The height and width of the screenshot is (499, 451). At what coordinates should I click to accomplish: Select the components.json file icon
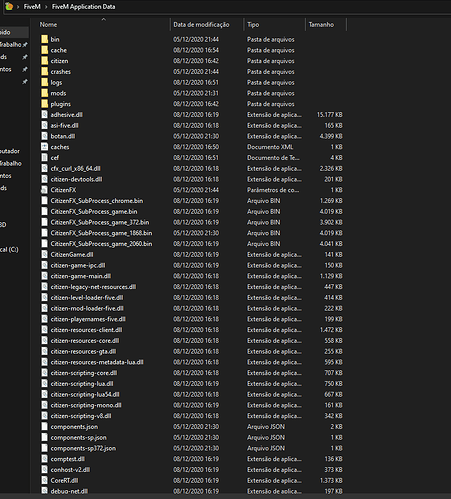[45, 427]
